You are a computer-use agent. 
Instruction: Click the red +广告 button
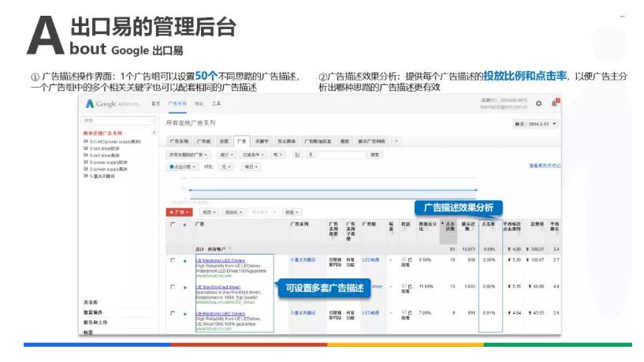[179, 212]
